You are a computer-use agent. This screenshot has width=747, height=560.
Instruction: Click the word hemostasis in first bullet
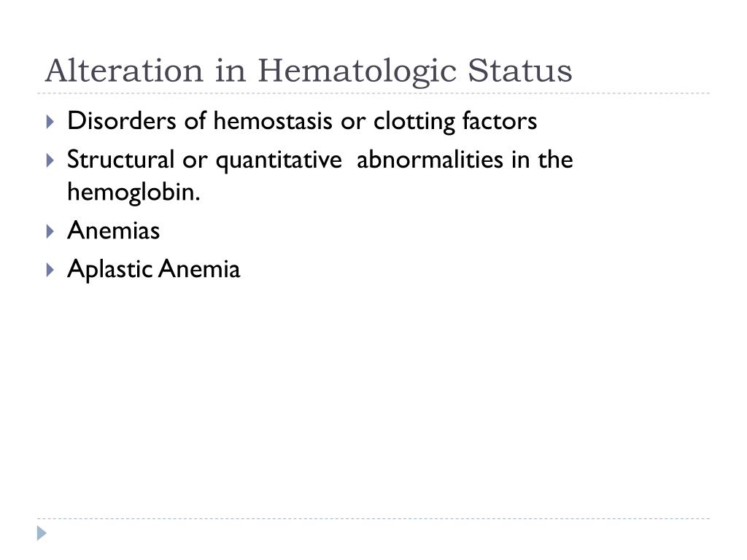[x=273, y=120]
